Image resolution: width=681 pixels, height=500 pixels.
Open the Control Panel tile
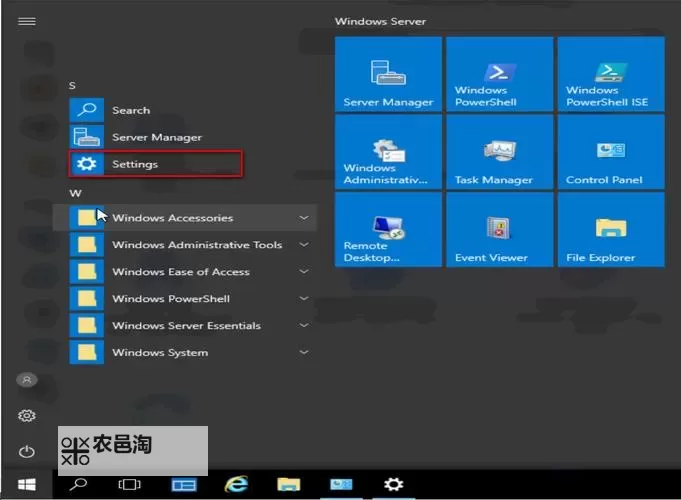coord(611,152)
